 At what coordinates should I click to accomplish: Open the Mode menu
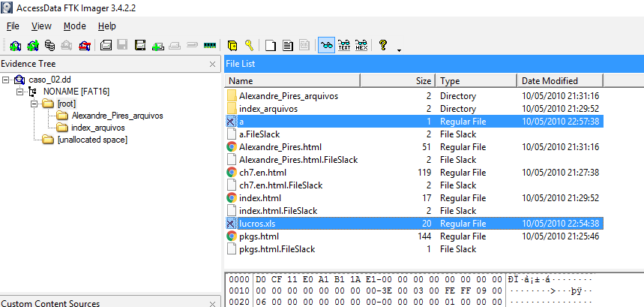pyautogui.click(x=75, y=26)
